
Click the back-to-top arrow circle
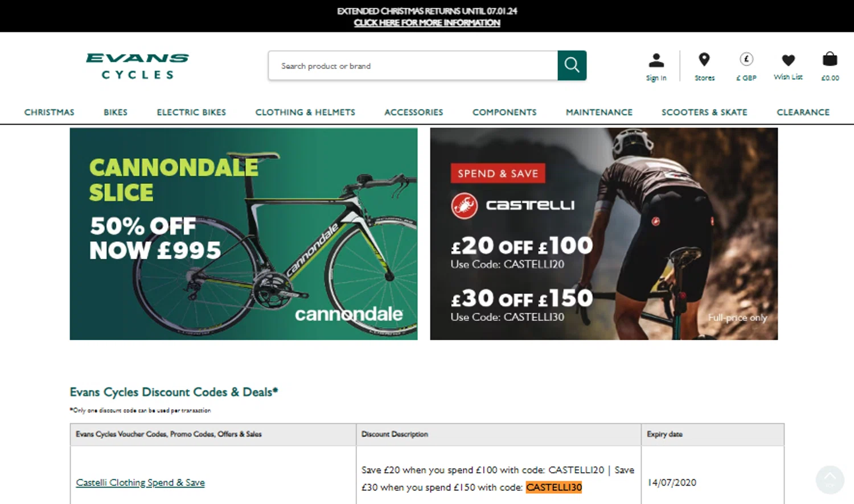pos(830,480)
